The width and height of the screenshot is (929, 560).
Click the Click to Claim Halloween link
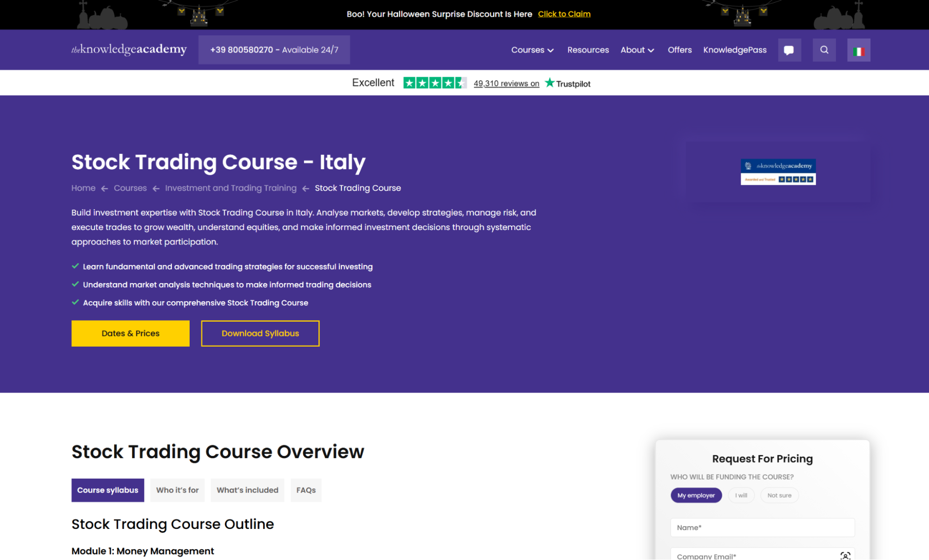(x=564, y=14)
